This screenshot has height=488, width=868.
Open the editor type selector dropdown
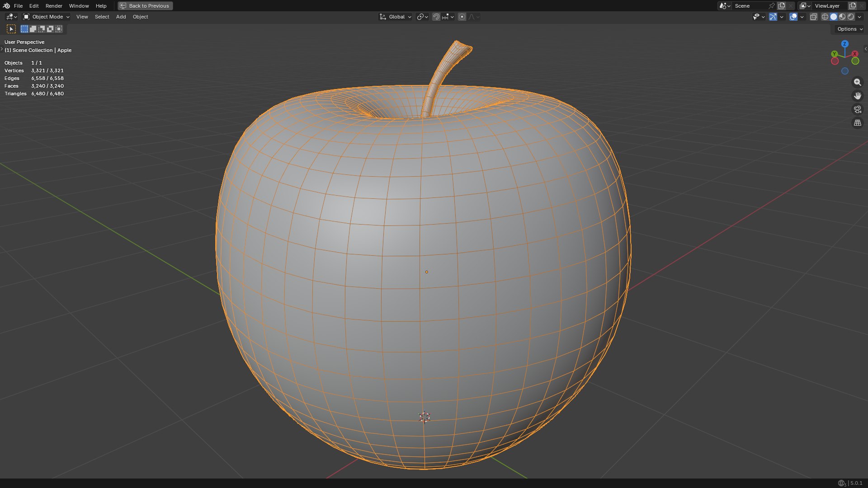[11, 17]
